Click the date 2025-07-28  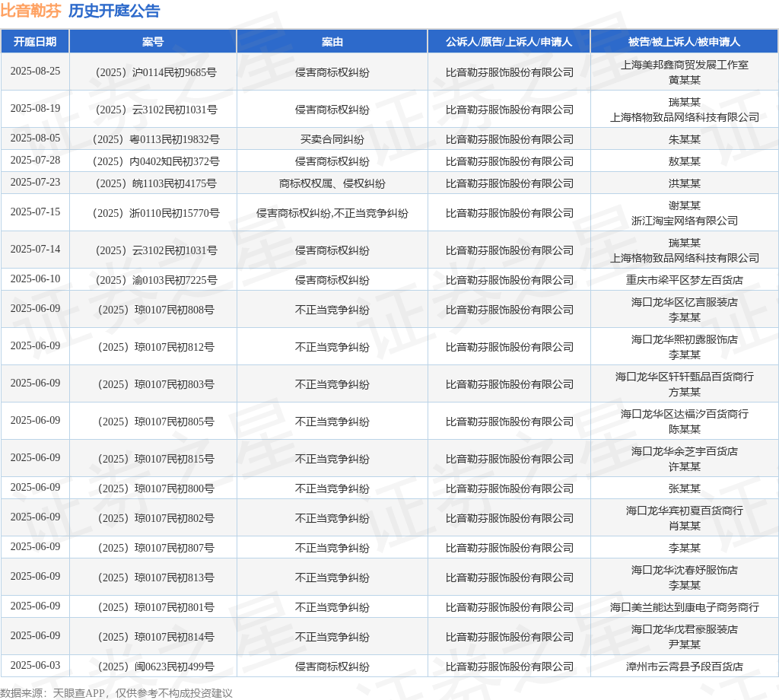point(35,160)
